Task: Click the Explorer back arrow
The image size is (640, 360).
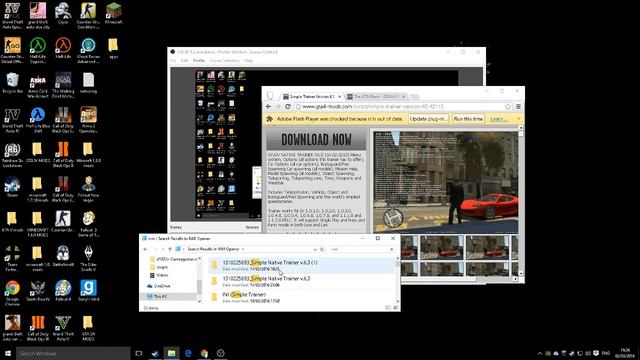Action: pyautogui.click(x=146, y=249)
